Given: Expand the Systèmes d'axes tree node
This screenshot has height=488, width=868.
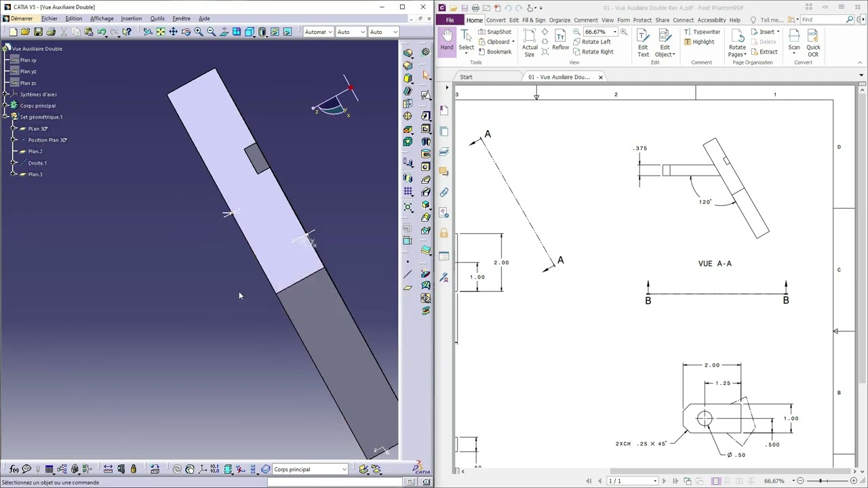Looking at the screenshot, I should (x=5, y=94).
